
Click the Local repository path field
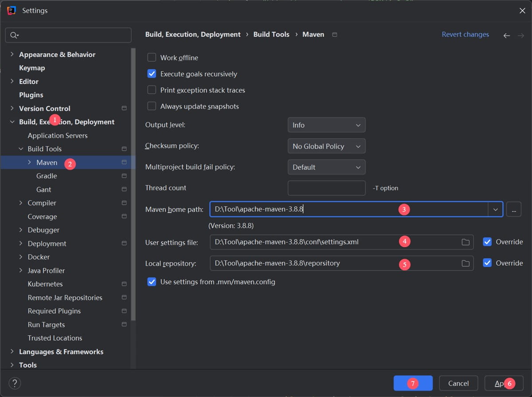coord(342,263)
